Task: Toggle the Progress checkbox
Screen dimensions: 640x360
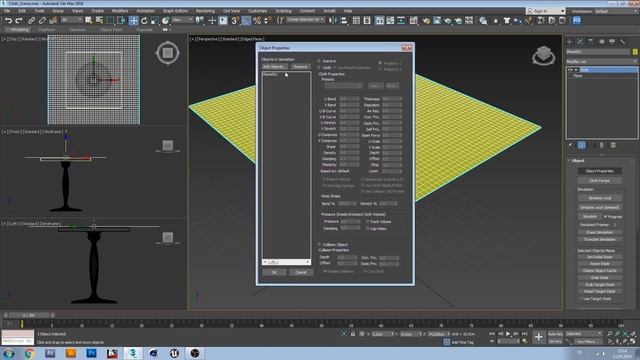Action: pos(605,216)
